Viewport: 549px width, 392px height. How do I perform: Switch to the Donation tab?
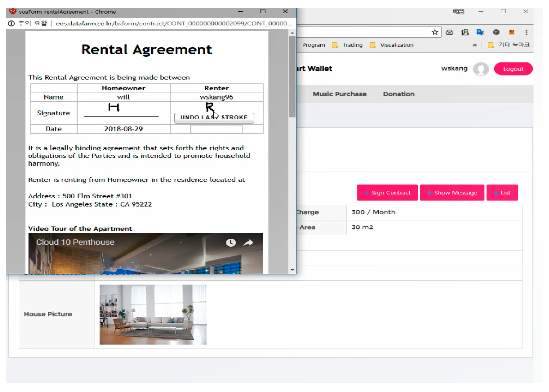[x=398, y=94]
